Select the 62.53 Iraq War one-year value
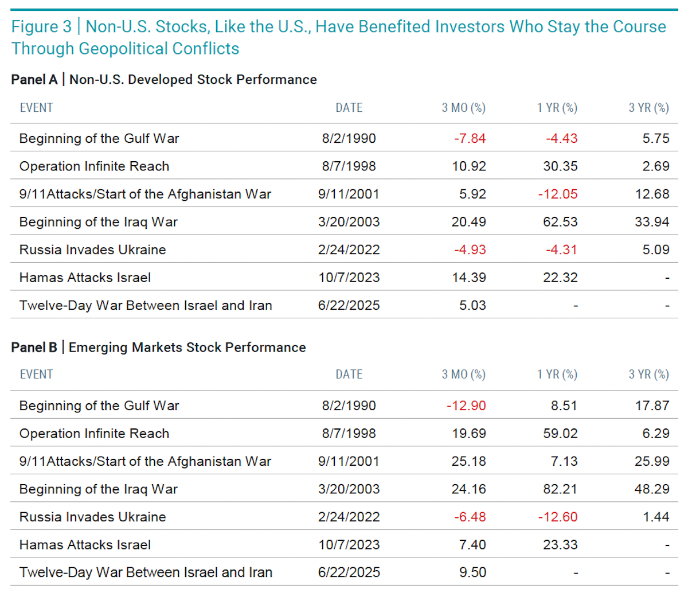The height and width of the screenshot is (616, 688). click(x=560, y=222)
